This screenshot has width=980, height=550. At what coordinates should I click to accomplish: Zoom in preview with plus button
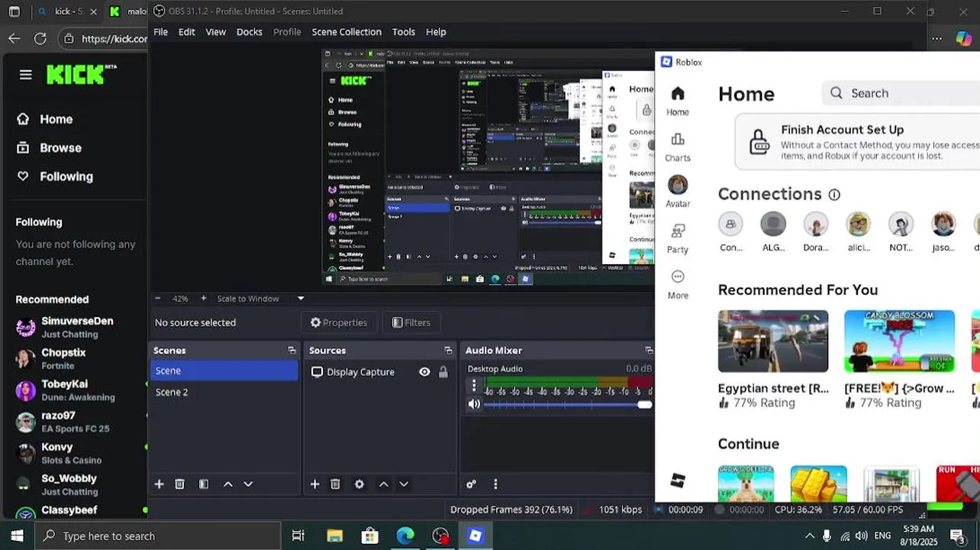tap(203, 299)
